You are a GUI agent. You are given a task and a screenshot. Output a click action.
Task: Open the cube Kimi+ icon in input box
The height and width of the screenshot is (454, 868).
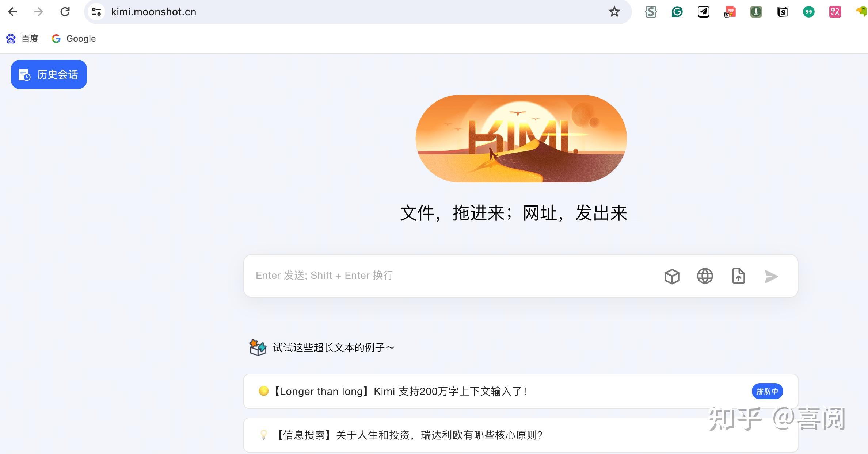[x=672, y=276]
